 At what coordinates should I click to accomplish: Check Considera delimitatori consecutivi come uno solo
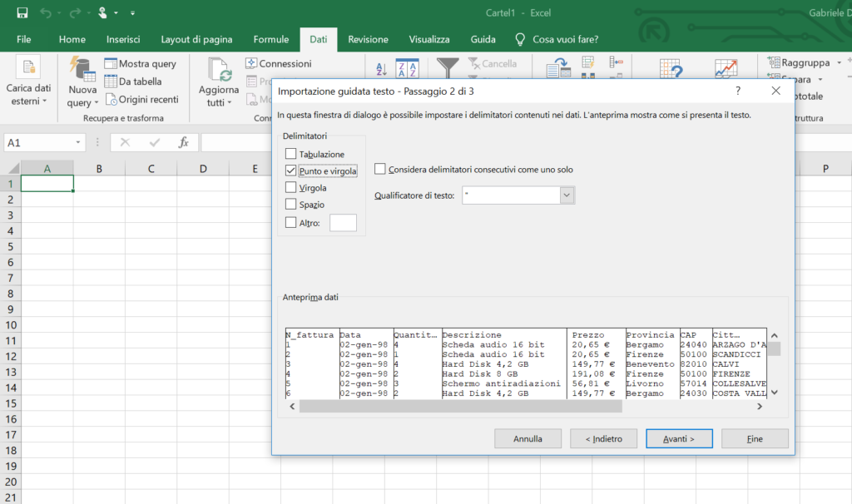(380, 167)
